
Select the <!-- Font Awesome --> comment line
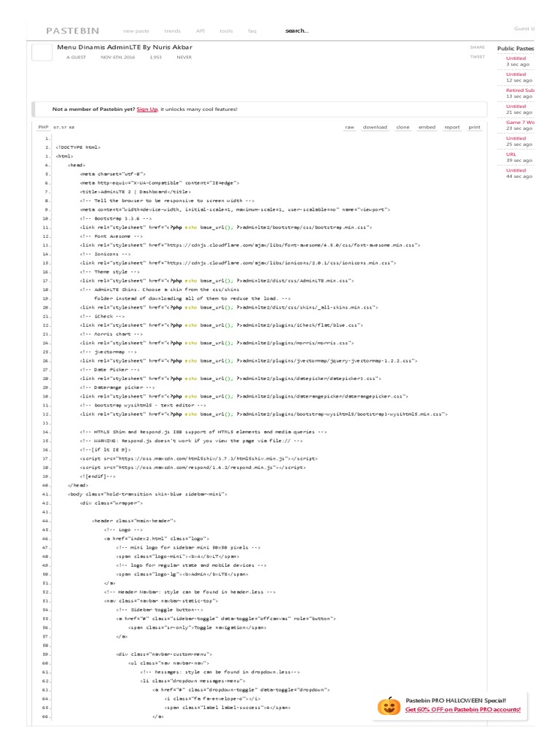112,236
